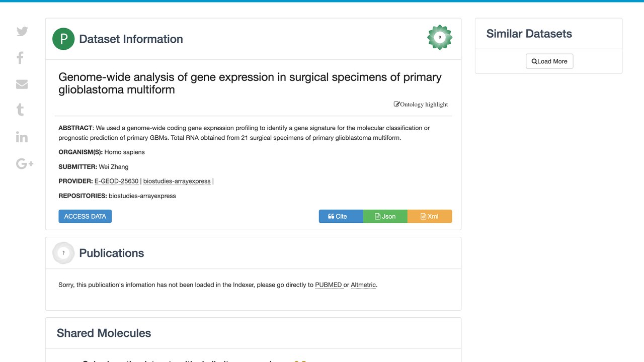Share dataset by email envelope icon
The height and width of the screenshot is (362, 644).
coord(22,84)
